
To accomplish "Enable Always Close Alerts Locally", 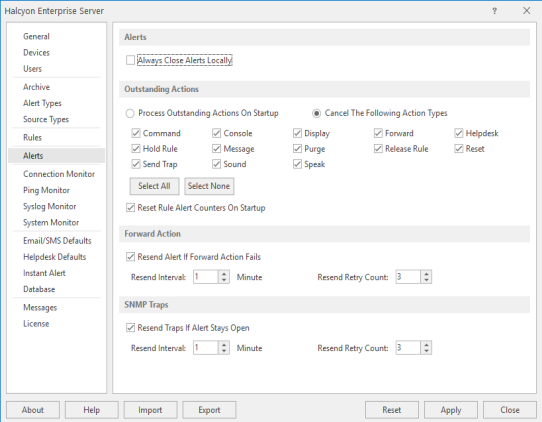I will [130, 60].
